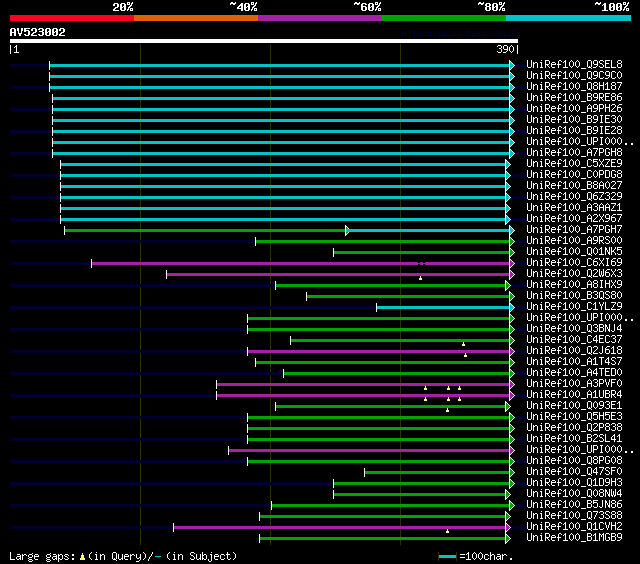Screen dimensions: 640x564
Task: Click the purple alignment bar for A3PVF0
Action: (363, 385)
